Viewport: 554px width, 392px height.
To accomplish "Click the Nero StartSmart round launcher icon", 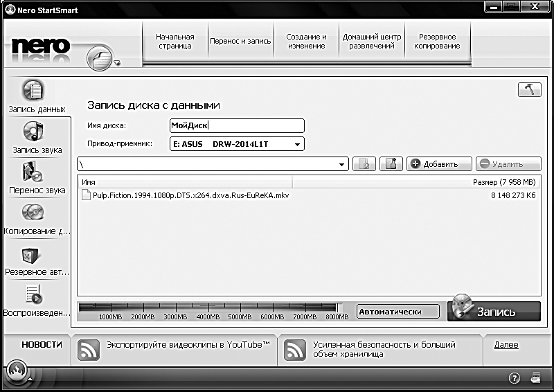I will [x=99, y=57].
